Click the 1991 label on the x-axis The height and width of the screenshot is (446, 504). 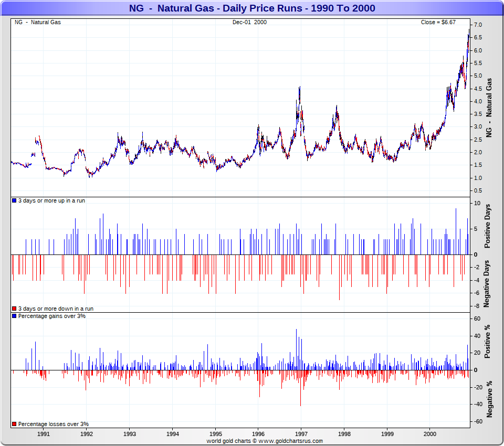click(44, 434)
